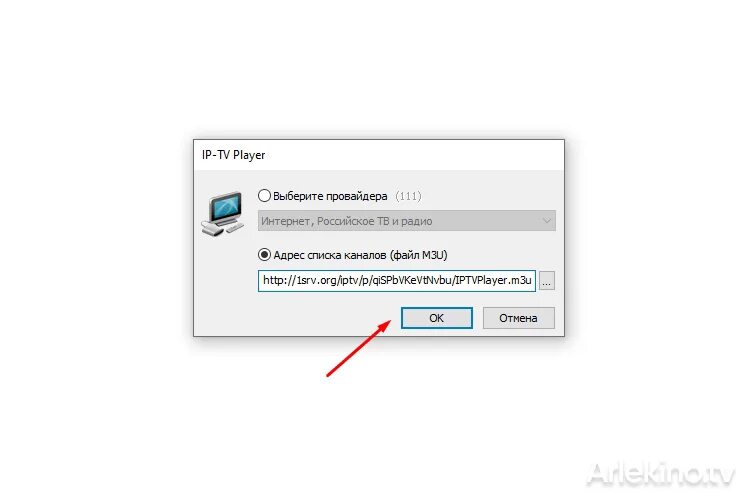Click the computer monitor icon in the dialog
The image size is (750, 500).
click(x=223, y=213)
